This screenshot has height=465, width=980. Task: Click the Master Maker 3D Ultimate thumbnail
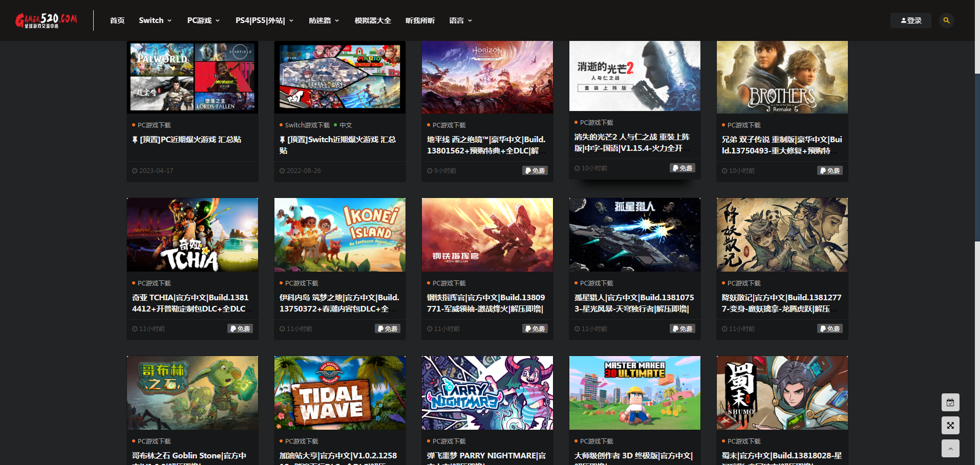click(x=635, y=393)
